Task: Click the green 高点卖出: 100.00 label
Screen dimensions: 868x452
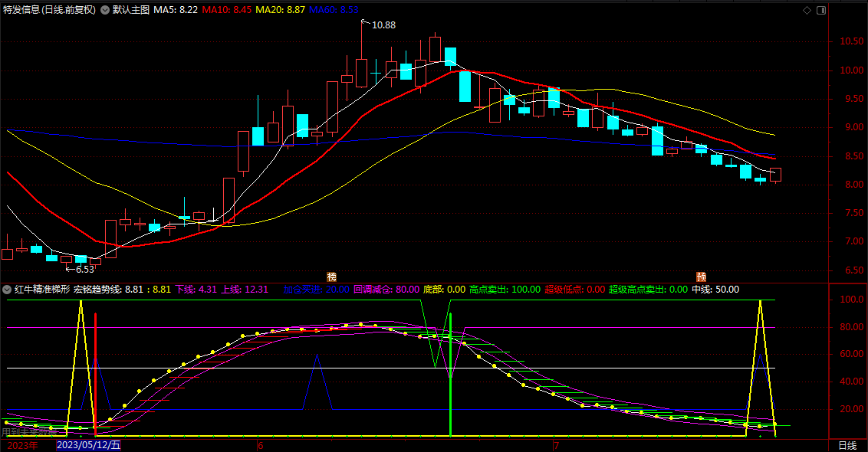Action: click(x=505, y=290)
